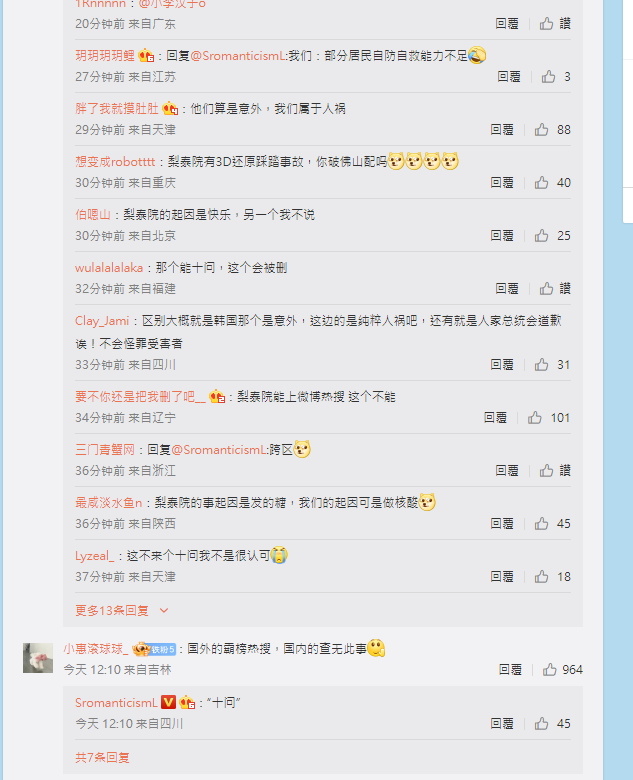Open @SromanticismL mention in 三门青蟹网's reply
Image resolution: width=633 pixels, height=780 pixels.
219,450
